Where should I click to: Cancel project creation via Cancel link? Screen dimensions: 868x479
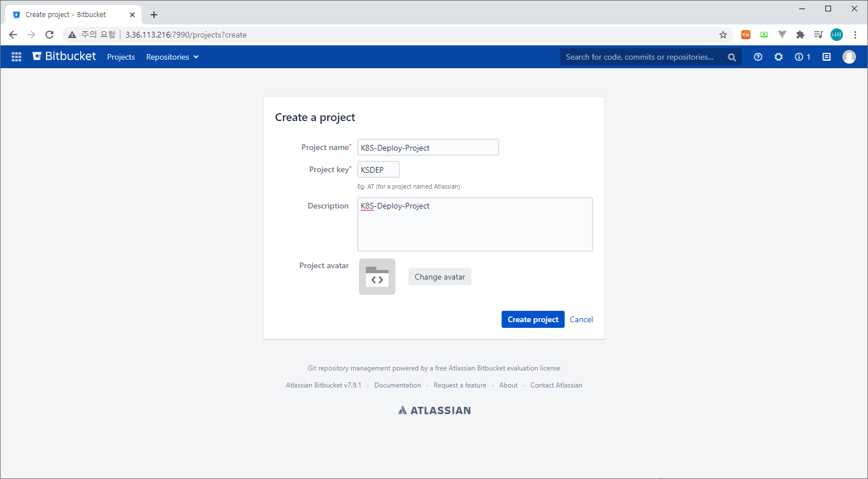pyautogui.click(x=581, y=319)
